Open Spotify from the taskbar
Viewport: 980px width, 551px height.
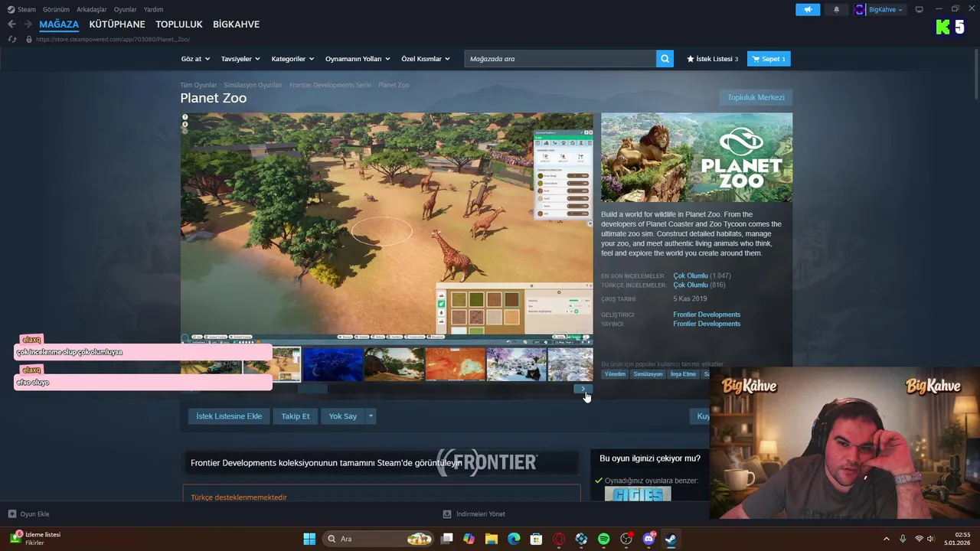[x=603, y=539]
